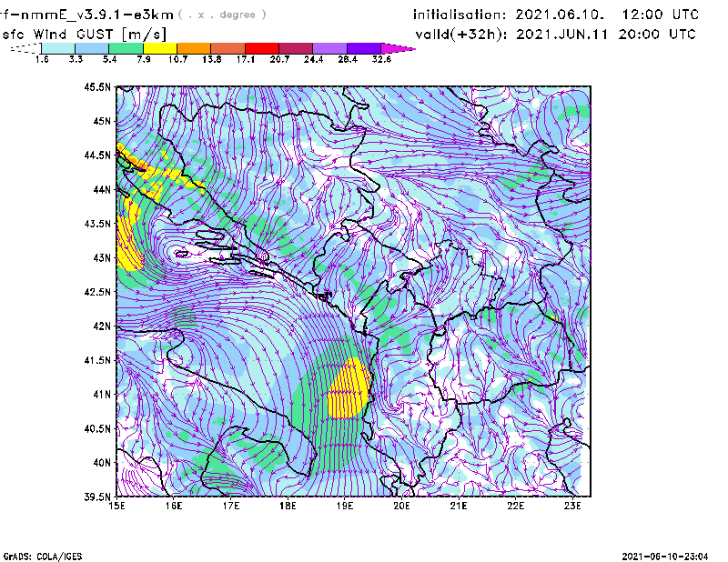Click the 20.7 legend value
The height and width of the screenshot is (562, 728).
coord(279,59)
